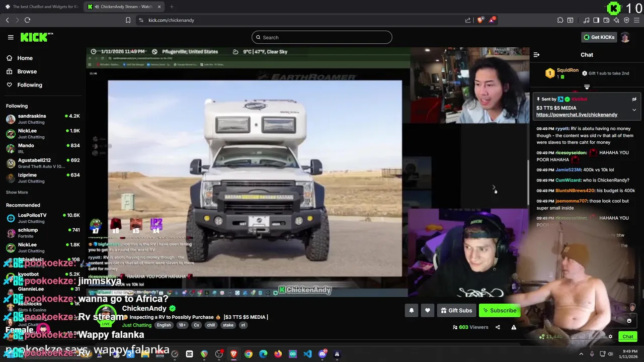Click the ChickenAndy channel name
644x362 pixels.
click(144, 308)
